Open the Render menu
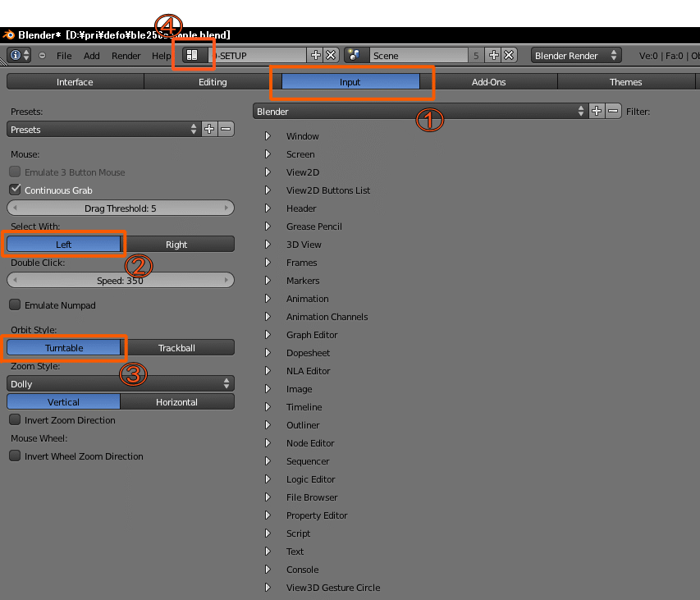The height and width of the screenshot is (600, 700). 126,56
